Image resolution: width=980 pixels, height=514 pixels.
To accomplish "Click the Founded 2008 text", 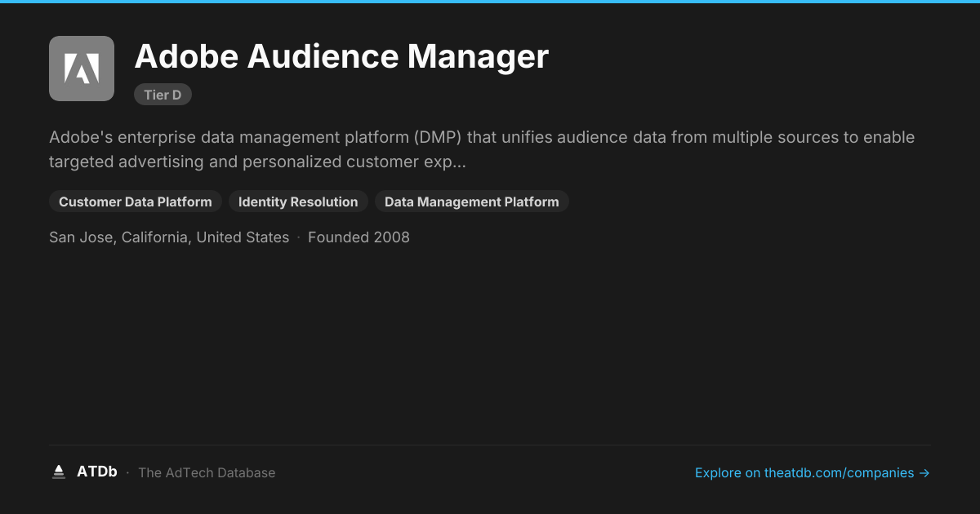I will tap(359, 237).
